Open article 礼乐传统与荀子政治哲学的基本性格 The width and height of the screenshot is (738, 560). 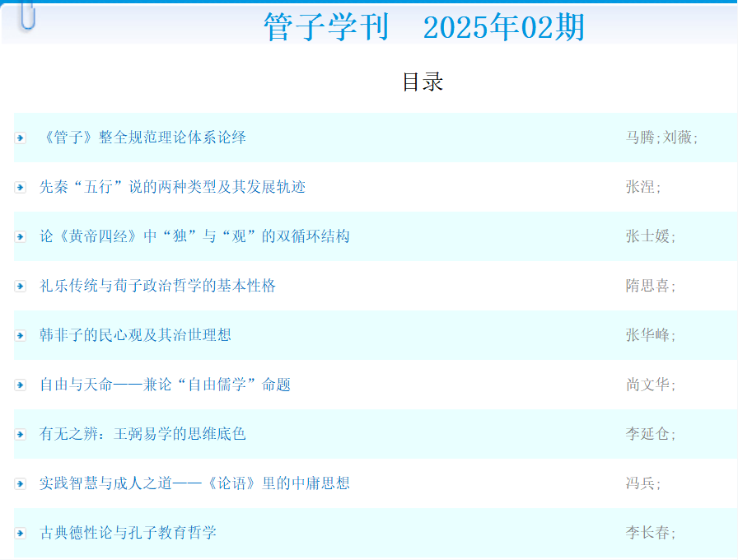click(157, 286)
